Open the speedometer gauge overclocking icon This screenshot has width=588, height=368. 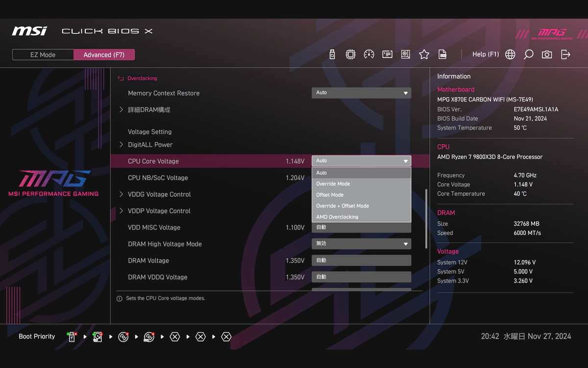click(x=369, y=54)
